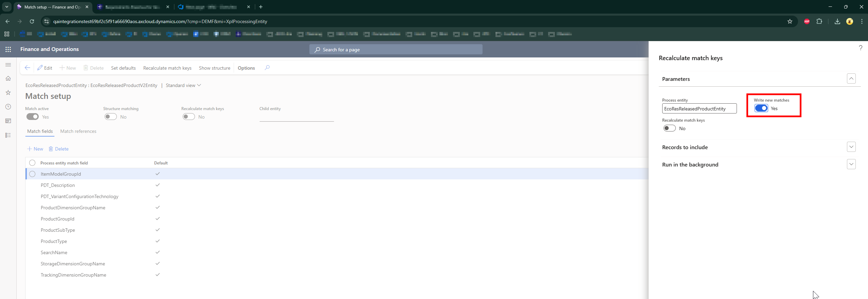Open the Options menu in action pane
The image size is (868, 299).
(246, 68)
